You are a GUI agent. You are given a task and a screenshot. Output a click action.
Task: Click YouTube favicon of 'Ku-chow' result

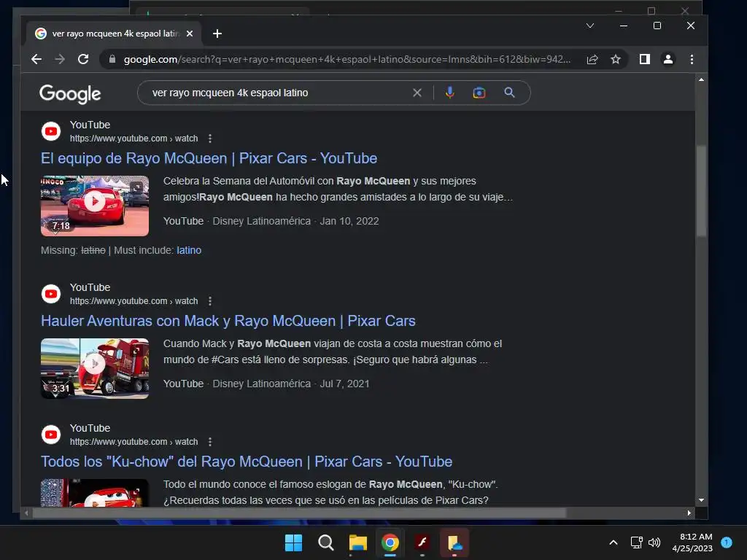point(51,435)
